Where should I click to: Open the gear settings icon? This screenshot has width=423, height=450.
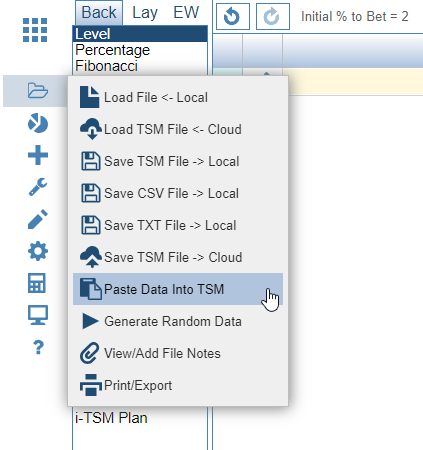38,251
